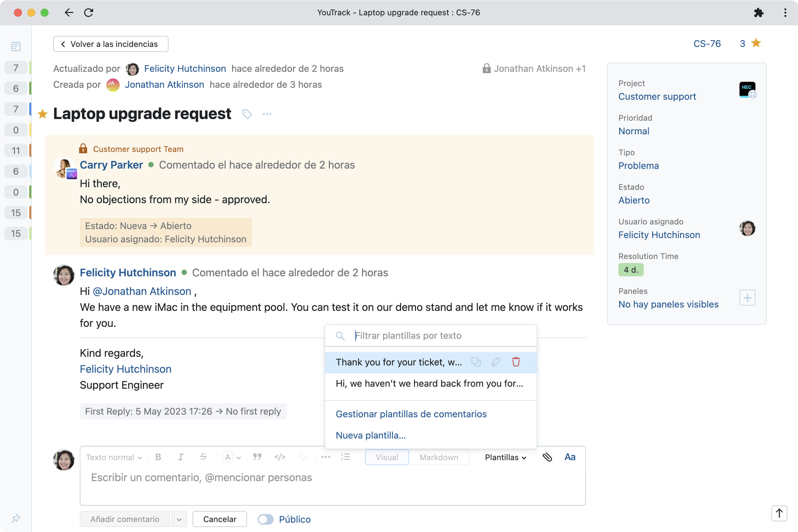798x532 pixels.
Task: Click the pin icon in the sidebar
Action: [x=16, y=518]
